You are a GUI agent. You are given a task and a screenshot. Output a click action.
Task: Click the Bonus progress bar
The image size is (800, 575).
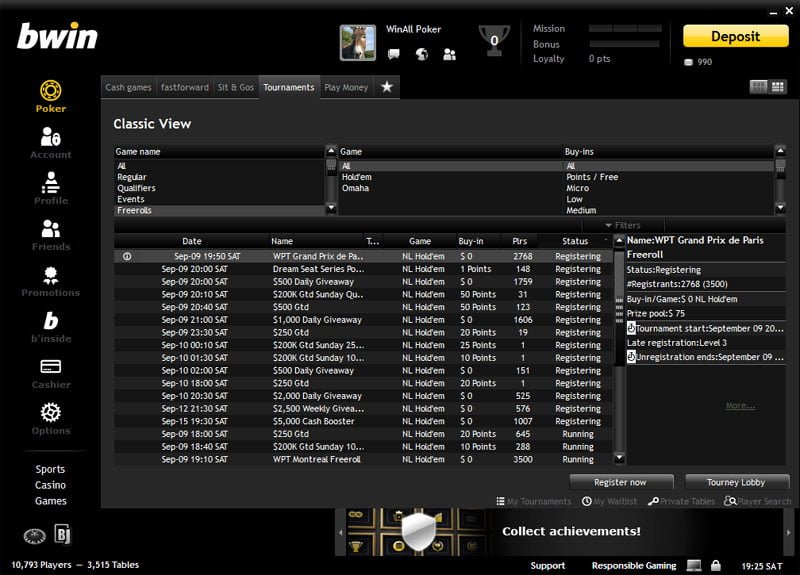pos(623,44)
